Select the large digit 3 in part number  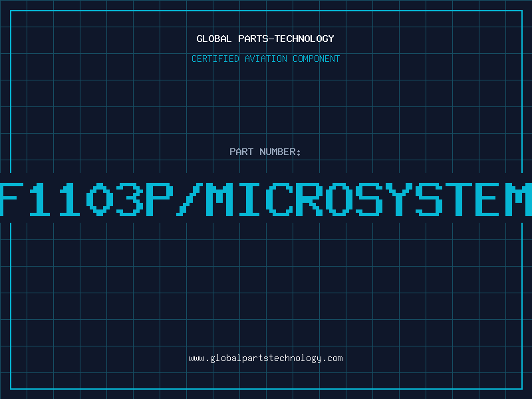[130, 199]
